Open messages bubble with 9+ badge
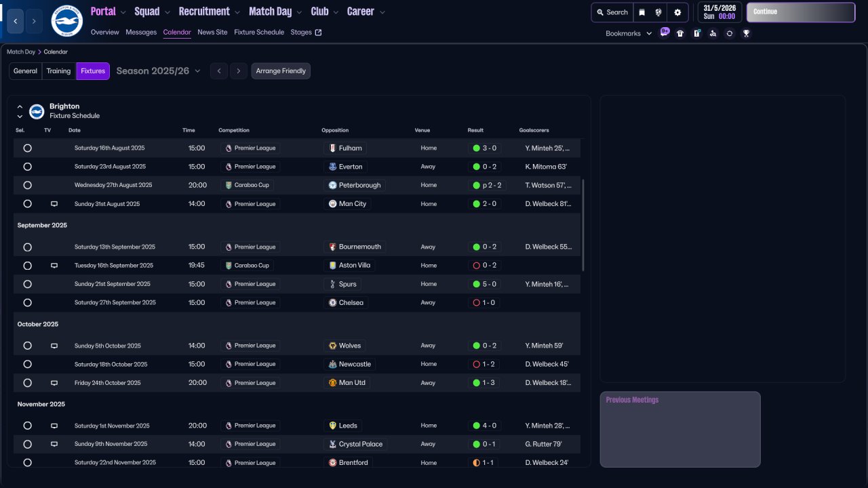The image size is (868, 488). tap(664, 33)
